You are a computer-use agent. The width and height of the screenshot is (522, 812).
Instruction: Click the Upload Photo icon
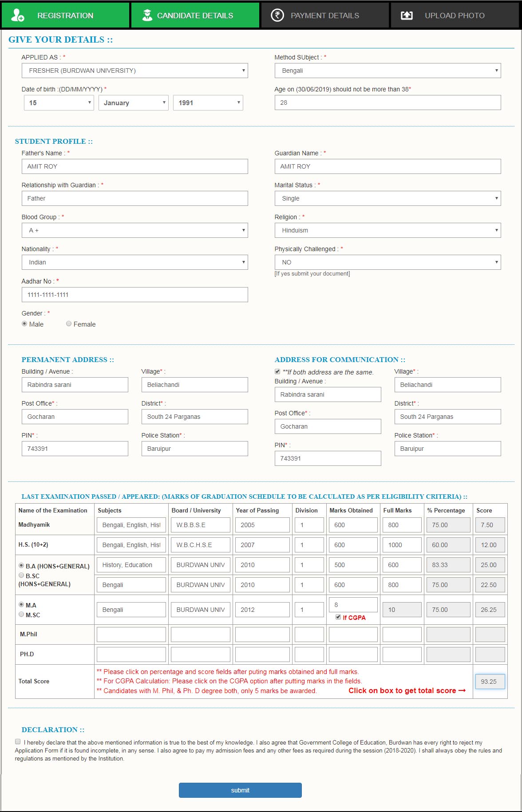pyautogui.click(x=407, y=16)
